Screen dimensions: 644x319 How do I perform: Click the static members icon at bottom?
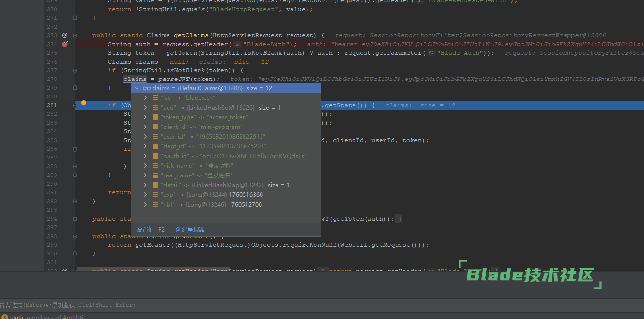click(5, 317)
